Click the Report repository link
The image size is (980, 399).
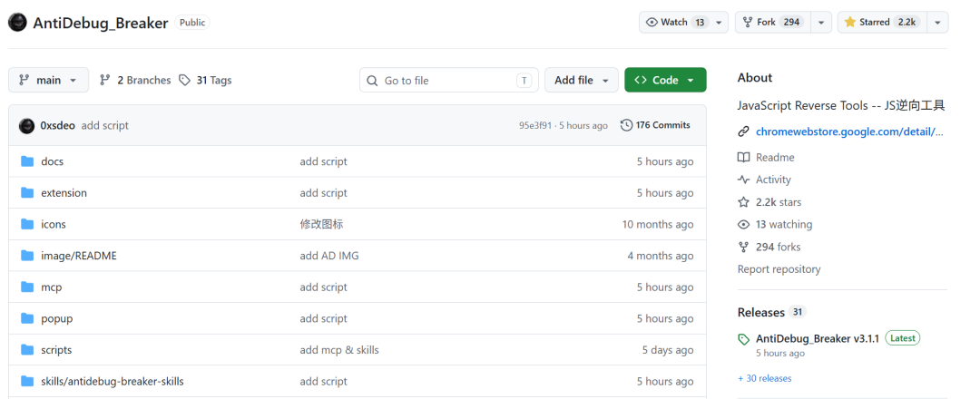779,269
